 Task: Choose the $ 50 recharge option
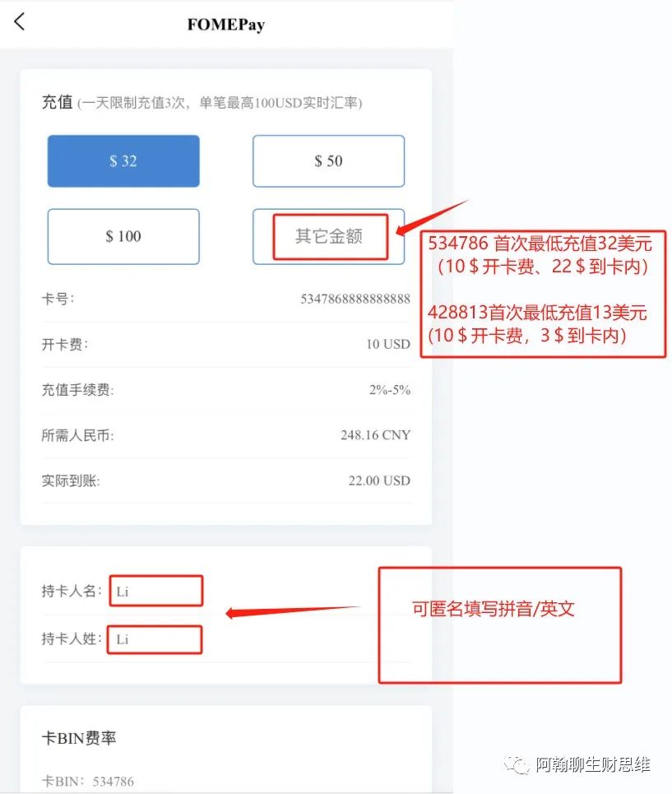pos(328,161)
